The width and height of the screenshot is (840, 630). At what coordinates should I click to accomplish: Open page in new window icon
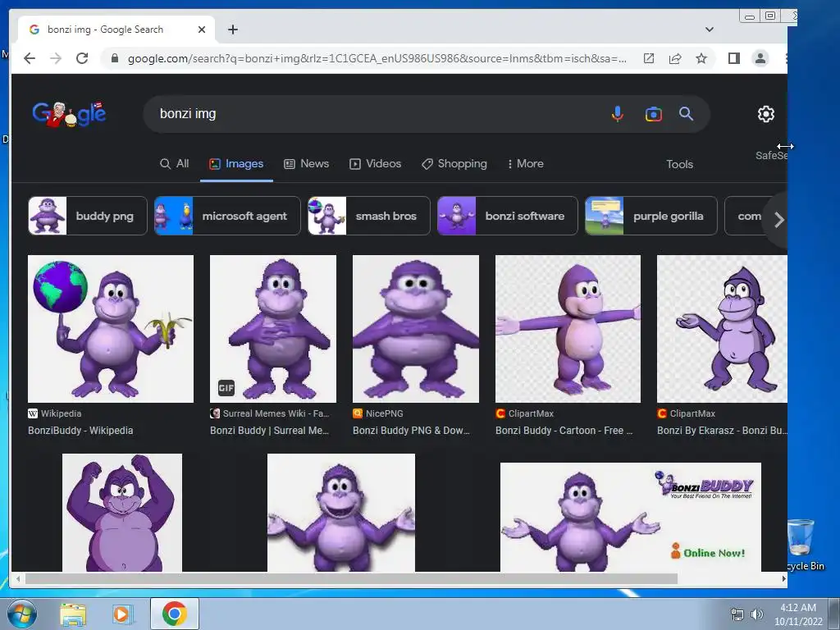click(x=649, y=58)
